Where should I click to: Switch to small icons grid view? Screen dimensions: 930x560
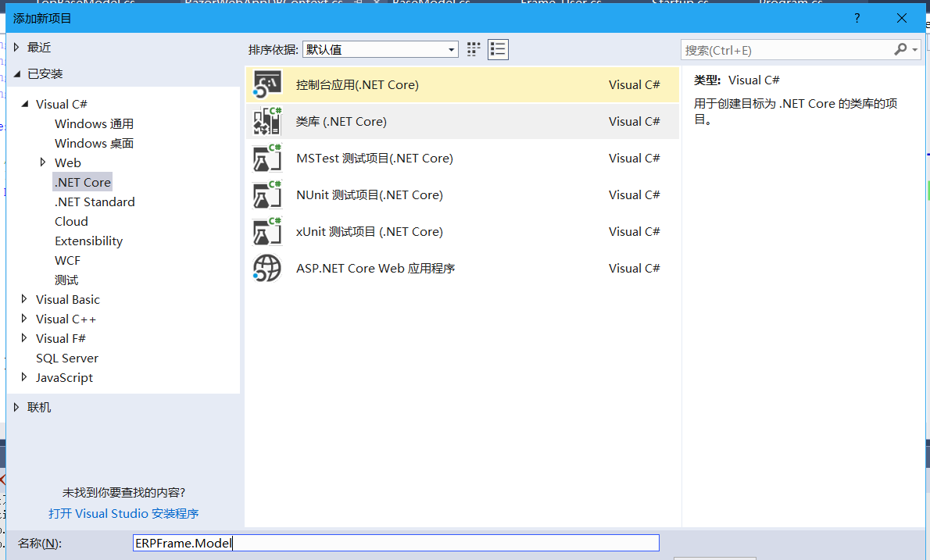[474, 50]
